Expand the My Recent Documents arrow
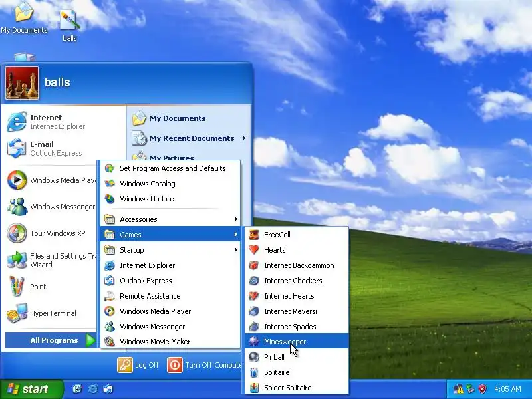 click(x=244, y=138)
